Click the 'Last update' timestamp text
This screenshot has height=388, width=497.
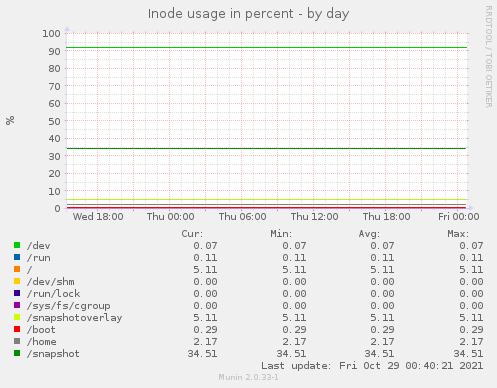tap(372, 366)
